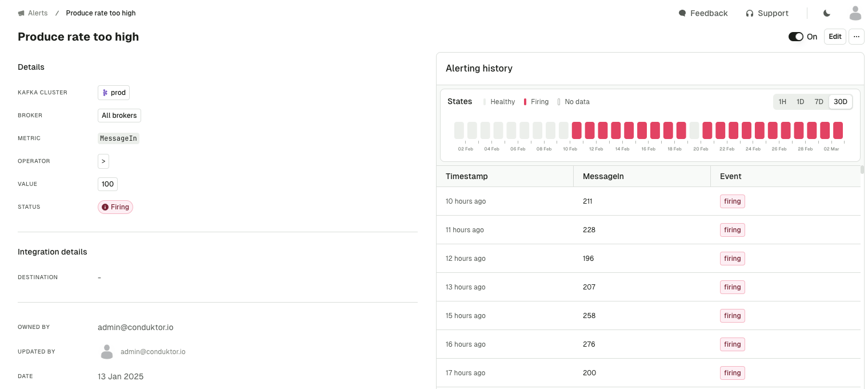The height and width of the screenshot is (389, 868).
Task: Click the 16 hours ago timestamp
Action: click(466, 344)
